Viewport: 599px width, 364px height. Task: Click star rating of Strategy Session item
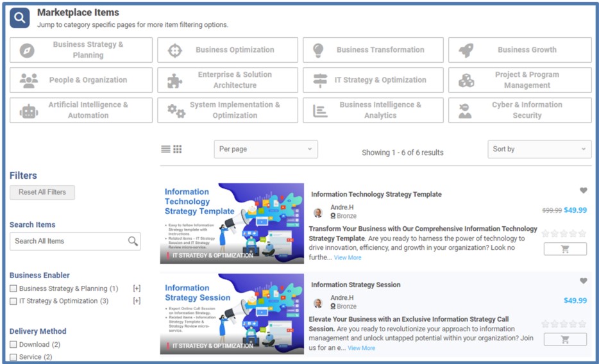[564, 324]
